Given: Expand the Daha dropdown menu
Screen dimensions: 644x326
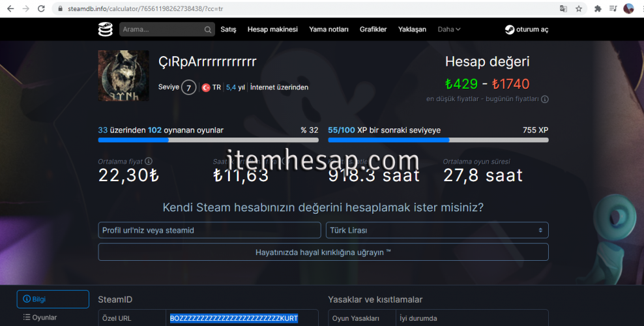Looking at the screenshot, I should (449, 29).
